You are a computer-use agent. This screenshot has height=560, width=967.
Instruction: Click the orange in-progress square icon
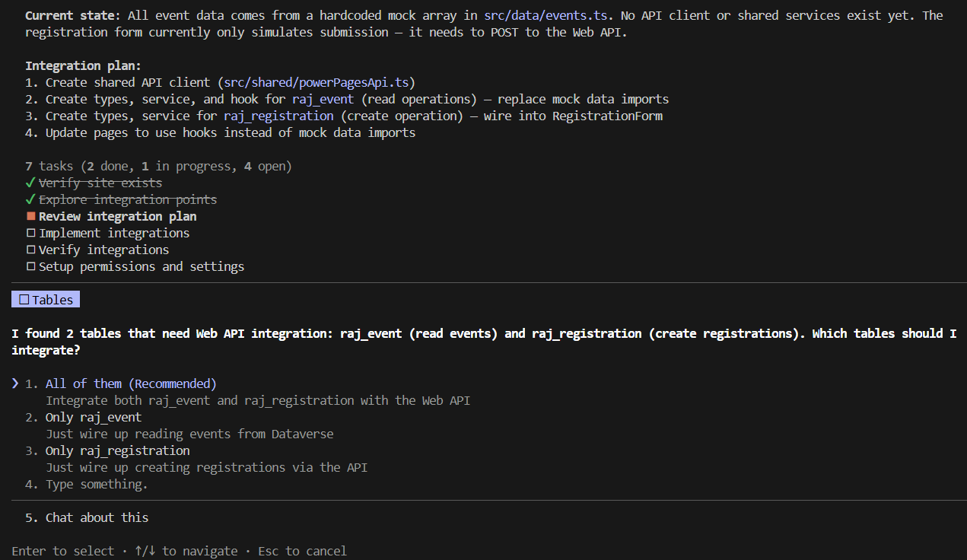click(x=31, y=216)
